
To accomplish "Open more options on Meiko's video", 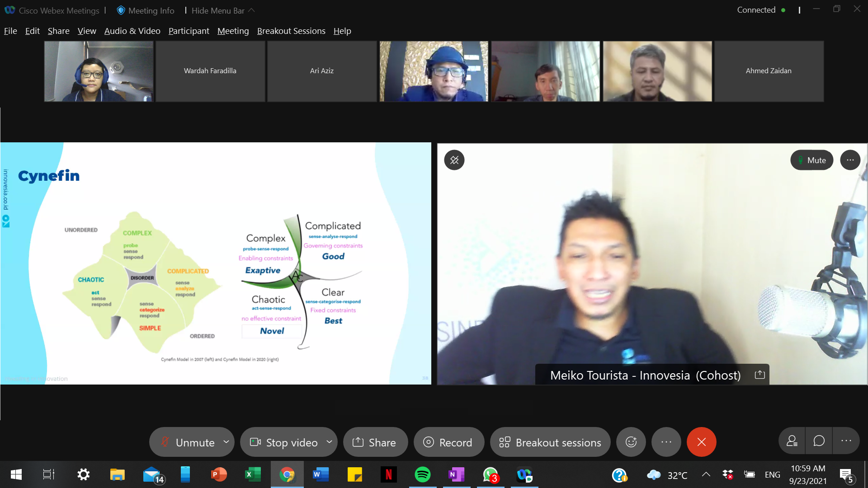I will coord(850,160).
